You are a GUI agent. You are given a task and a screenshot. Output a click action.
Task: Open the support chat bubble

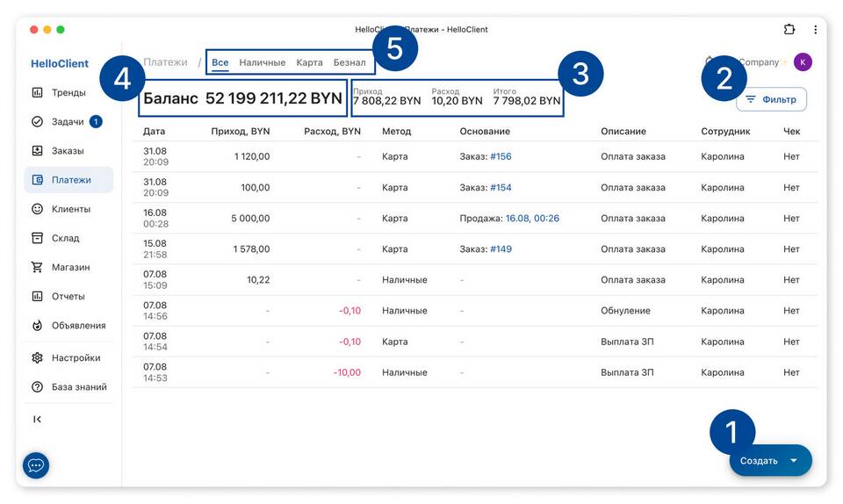pyautogui.click(x=36, y=464)
